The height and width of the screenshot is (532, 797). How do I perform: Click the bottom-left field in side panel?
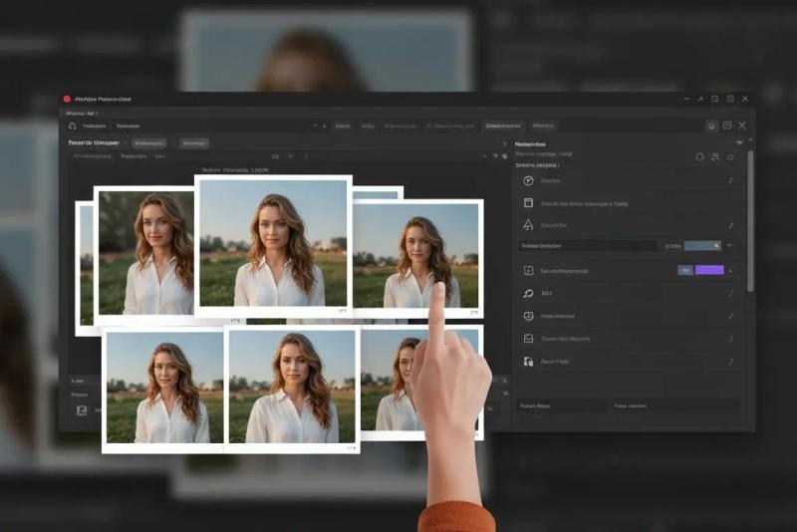click(561, 405)
